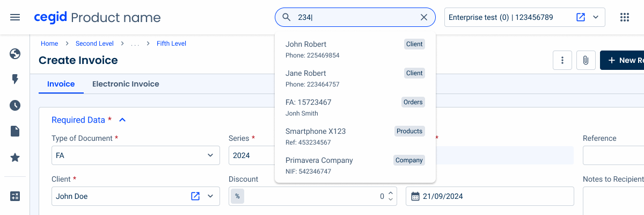Open the globe icon in sidebar
Image resolution: width=644 pixels, height=215 pixels.
pos(15,54)
